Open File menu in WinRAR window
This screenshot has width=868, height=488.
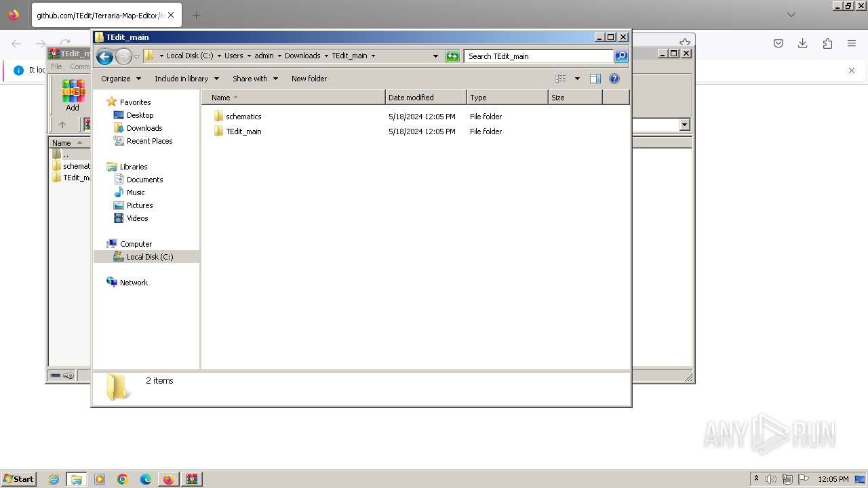click(x=57, y=66)
